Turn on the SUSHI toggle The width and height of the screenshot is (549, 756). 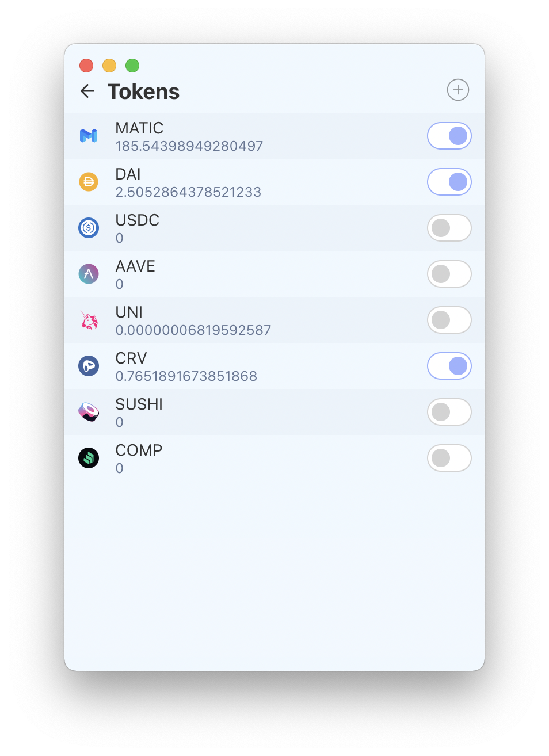pyautogui.click(x=449, y=412)
